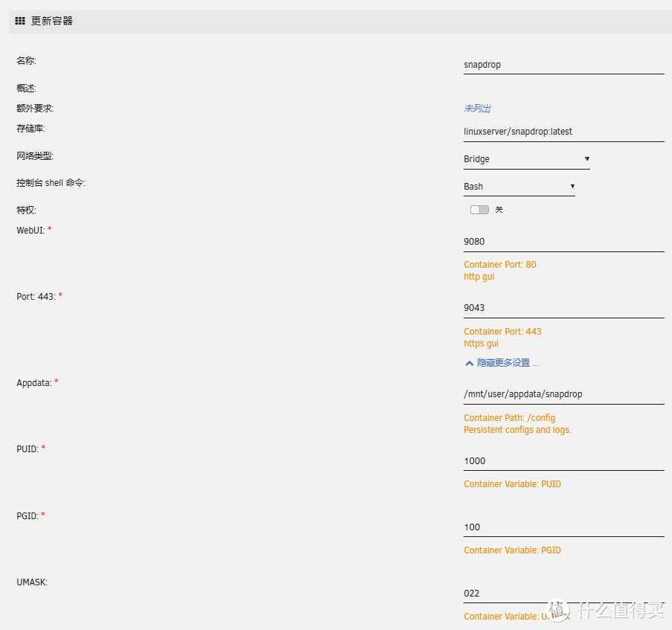Click the Container Port: 80 text
This screenshot has width=672, height=630.
tap(499, 265)
